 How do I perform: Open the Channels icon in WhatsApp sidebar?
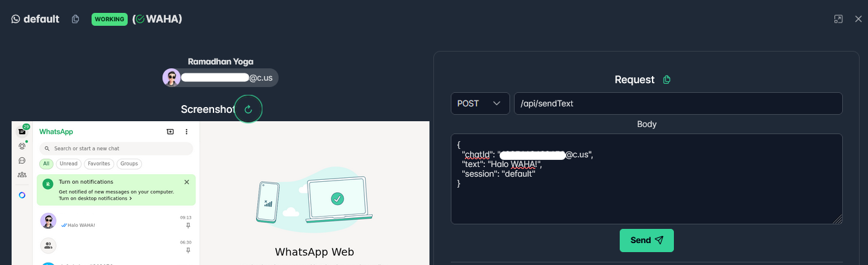(22, 161)
